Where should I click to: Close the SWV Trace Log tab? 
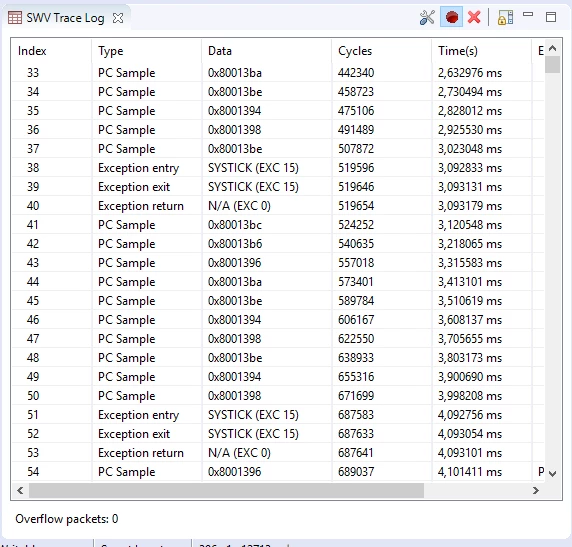[118, 18]
